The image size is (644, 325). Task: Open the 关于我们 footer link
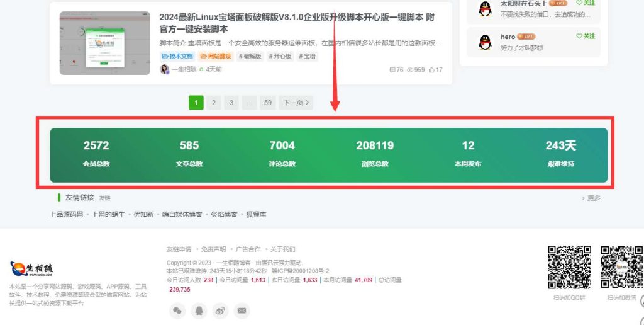[x=282, y=249]
